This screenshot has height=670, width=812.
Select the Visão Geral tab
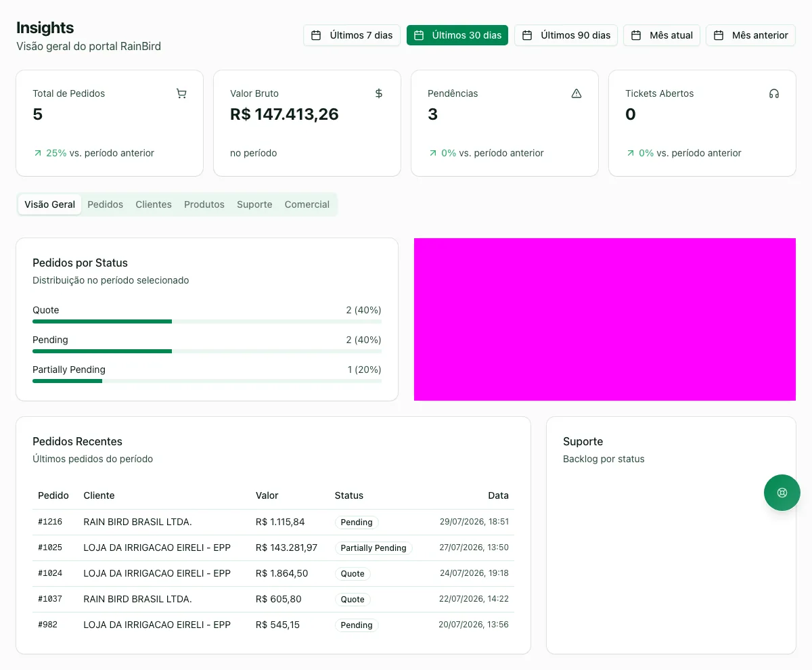50,204
